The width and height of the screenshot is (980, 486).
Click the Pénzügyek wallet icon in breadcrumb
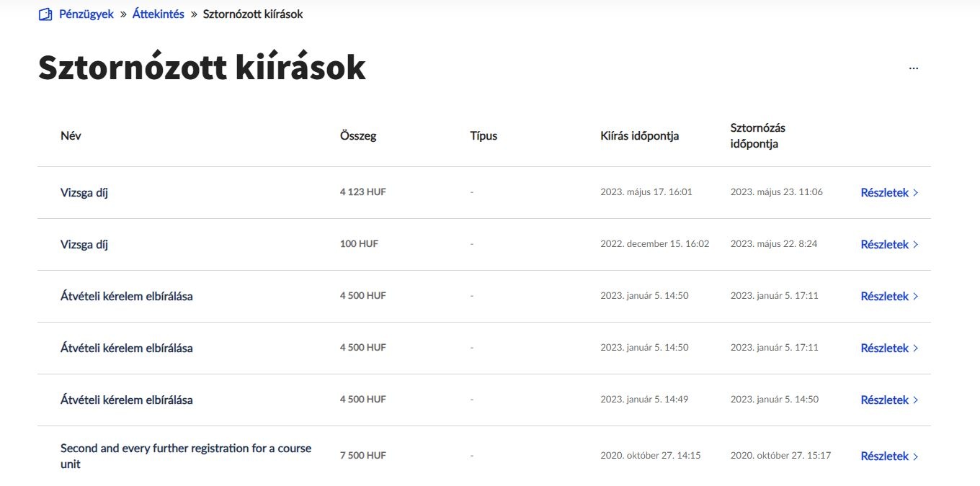(45, 14)
